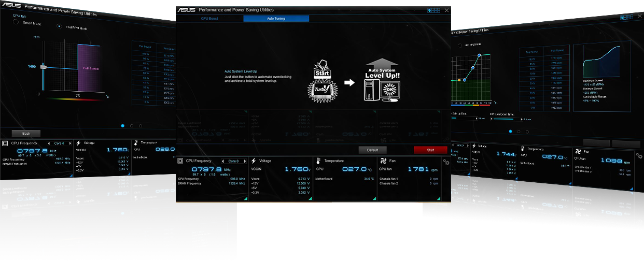Select the Auto Tuning tab
This screenshot has height=261, width=644.
click(x=276, y=19)
